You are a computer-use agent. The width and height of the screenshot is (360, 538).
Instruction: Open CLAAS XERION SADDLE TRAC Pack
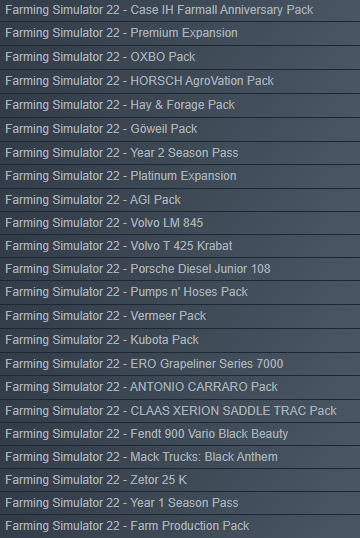click(180, 411)
